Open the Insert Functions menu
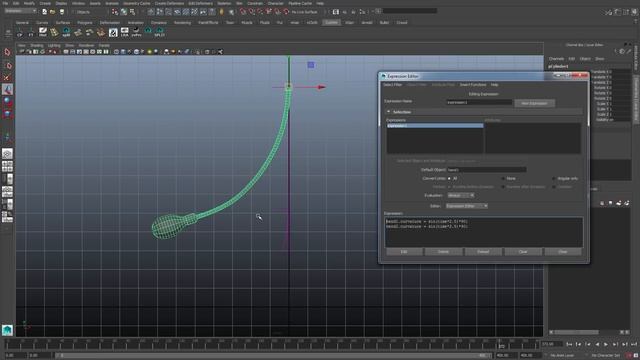 coord(473,84)
